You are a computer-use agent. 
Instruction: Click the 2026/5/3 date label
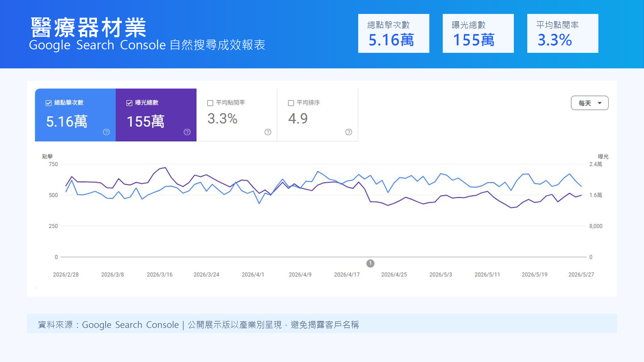pyautogui.click(x=441, y=275)
